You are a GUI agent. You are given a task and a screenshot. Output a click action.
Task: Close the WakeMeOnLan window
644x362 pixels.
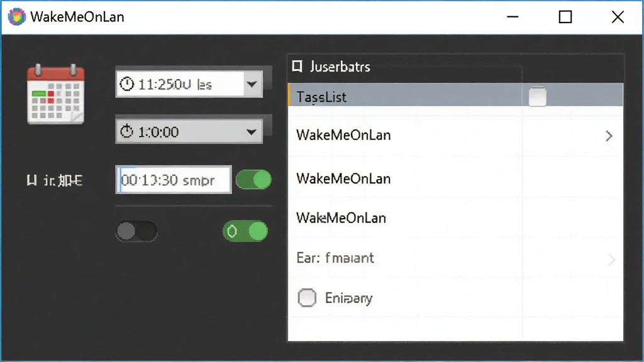click(618, 17)
